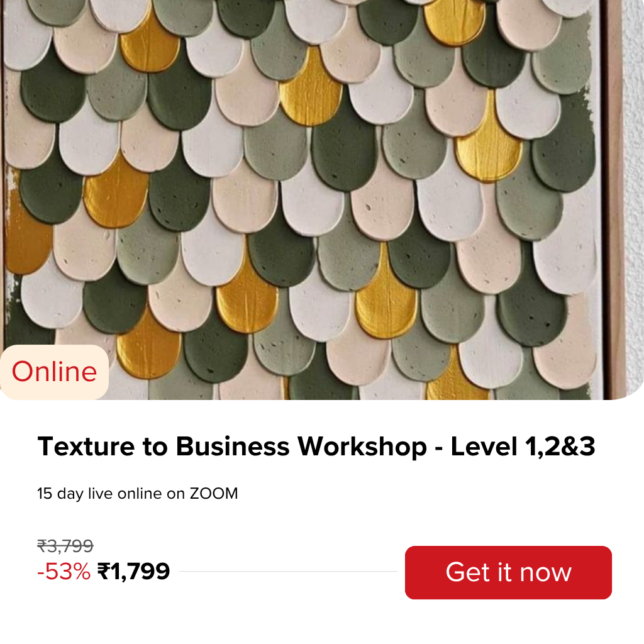Viewport: 644px width, 644px height.
Task: Select the Online badge on the image
Action: [x=54, y=372]
